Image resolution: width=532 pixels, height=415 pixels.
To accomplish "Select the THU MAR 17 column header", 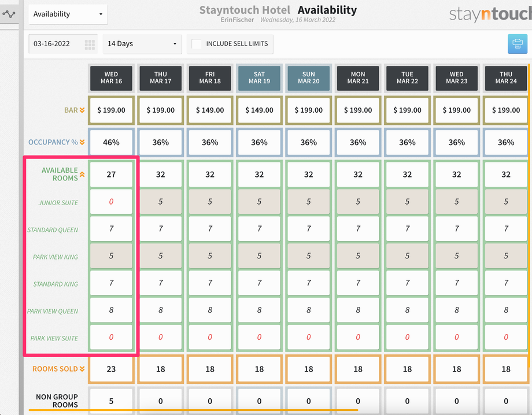I will pyautogui.click(x=161, y=77).
